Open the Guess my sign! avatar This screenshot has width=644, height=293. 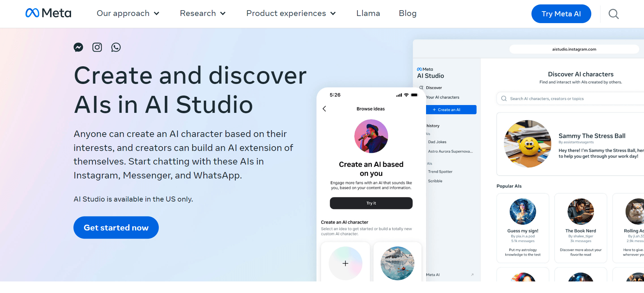523,211
